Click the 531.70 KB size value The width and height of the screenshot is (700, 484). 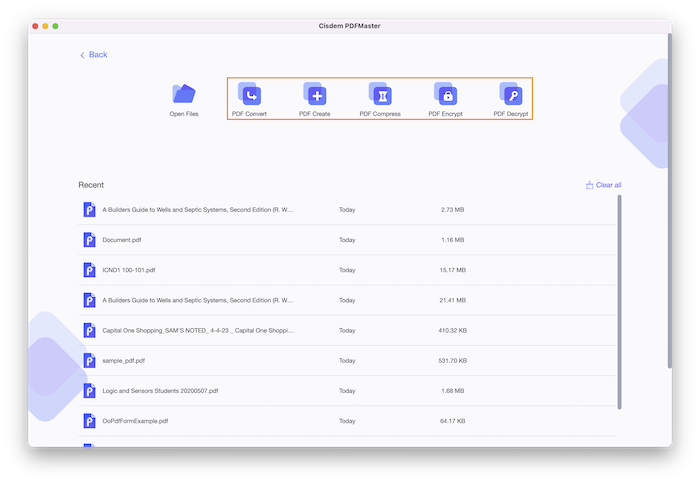click(452, 360)
